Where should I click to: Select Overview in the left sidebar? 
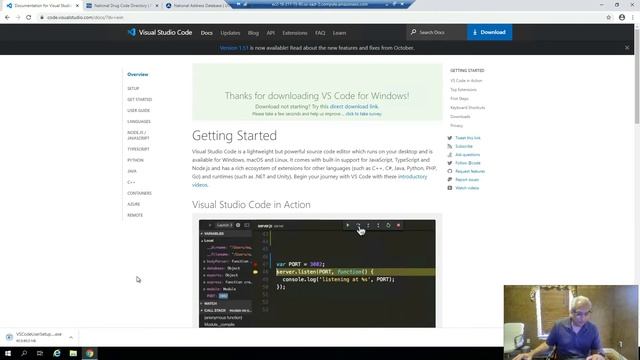pos(138,74)
